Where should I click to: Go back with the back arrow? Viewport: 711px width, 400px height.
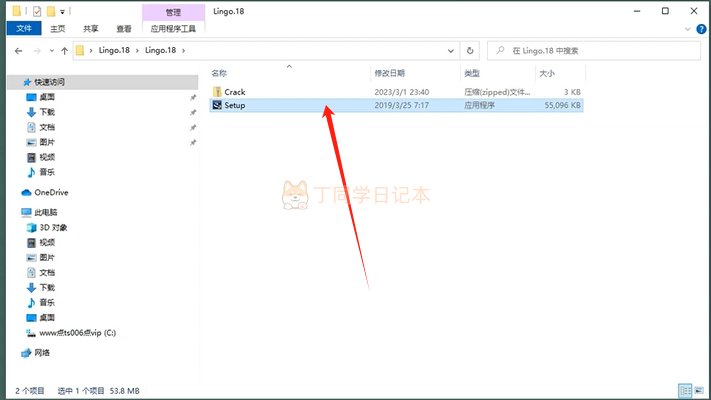point(18,51)
